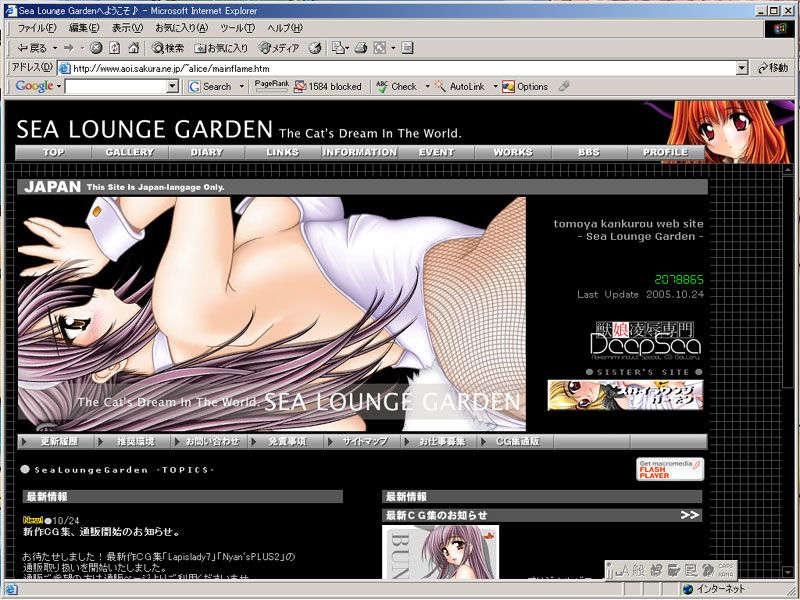Open the INFORMATION navigation tab
Screen dimensions: 800x600
click(x=359, y=152)
